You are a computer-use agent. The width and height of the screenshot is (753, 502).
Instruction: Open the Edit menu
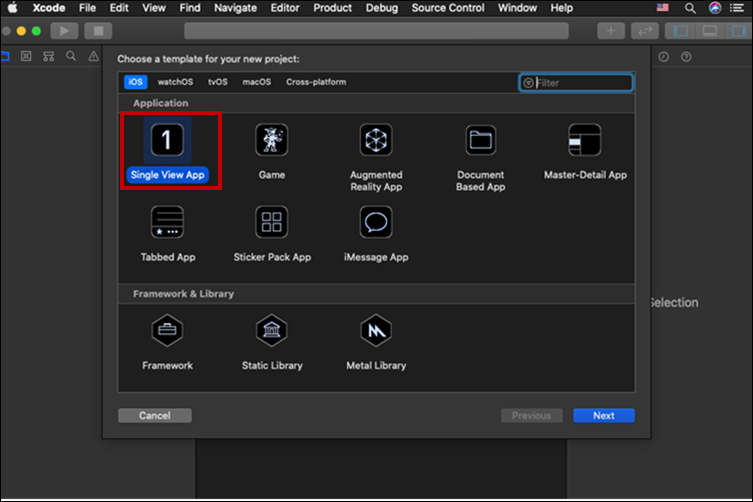(119, 8)
